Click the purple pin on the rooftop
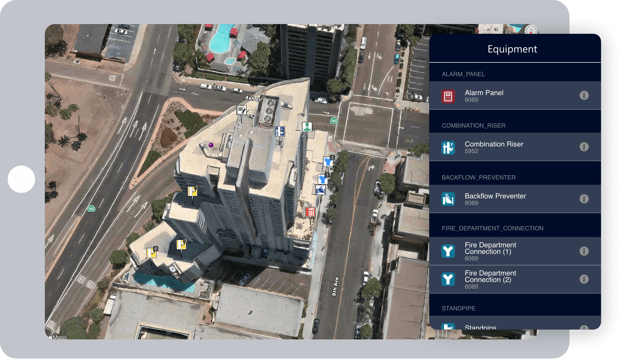The height and width of the screenshot is (364, 634). click(211, 145)
